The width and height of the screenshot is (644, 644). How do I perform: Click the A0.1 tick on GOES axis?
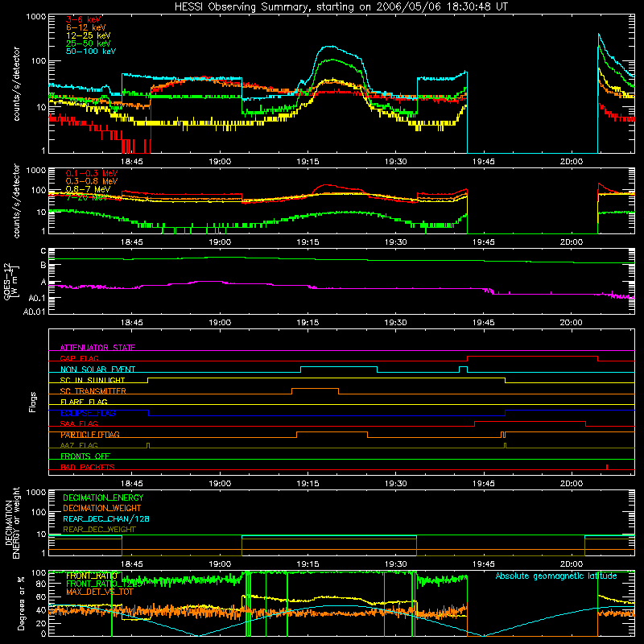pos(37,298)
